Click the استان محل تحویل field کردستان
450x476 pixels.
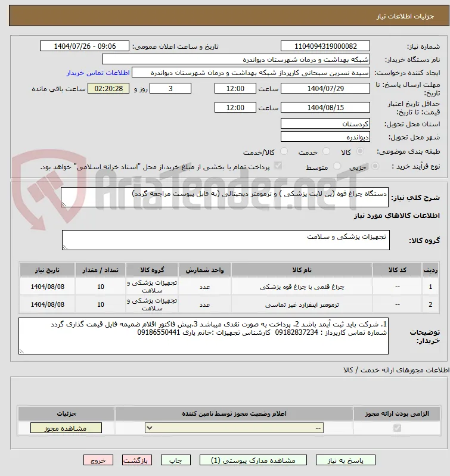coord(325,123)
